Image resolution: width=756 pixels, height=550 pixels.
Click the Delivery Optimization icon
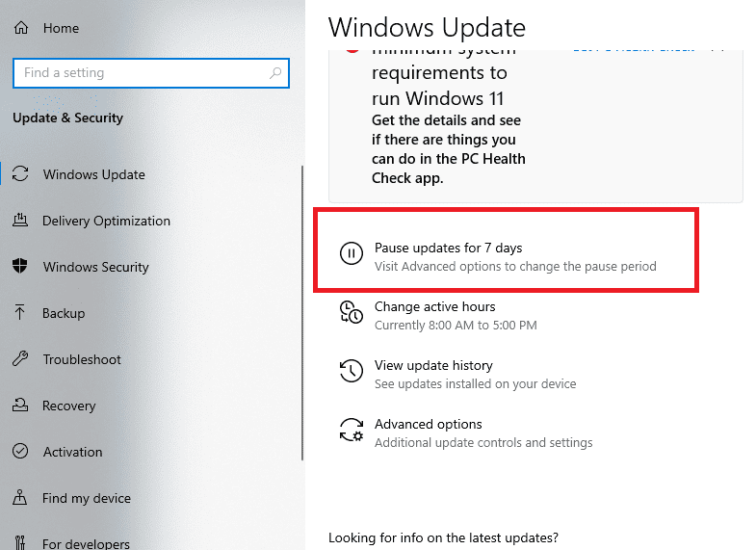tap(20, 221)
